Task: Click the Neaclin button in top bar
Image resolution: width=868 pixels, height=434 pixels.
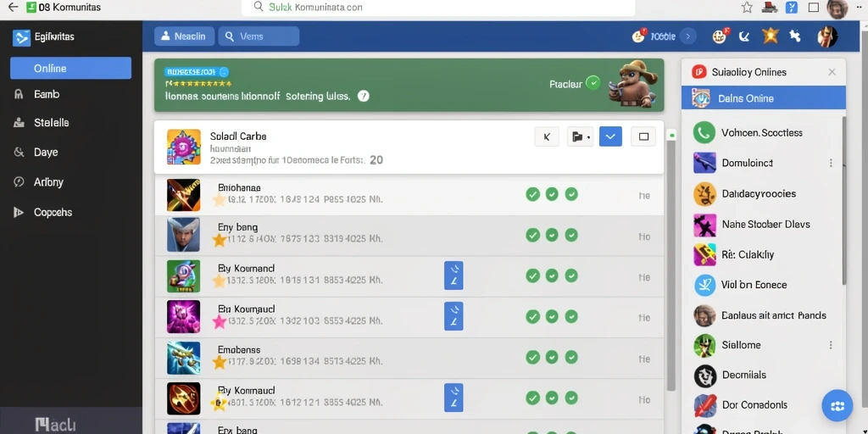Action: click(x=184, y=36)
